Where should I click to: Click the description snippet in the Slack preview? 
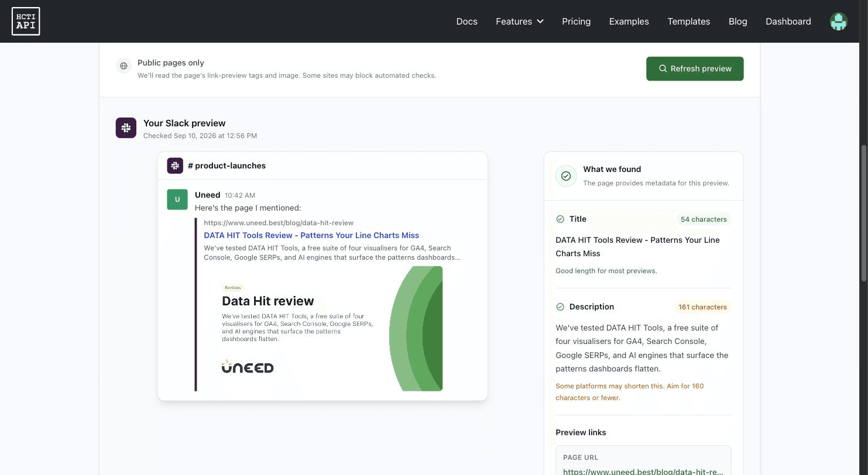click(x=332, y=253)
